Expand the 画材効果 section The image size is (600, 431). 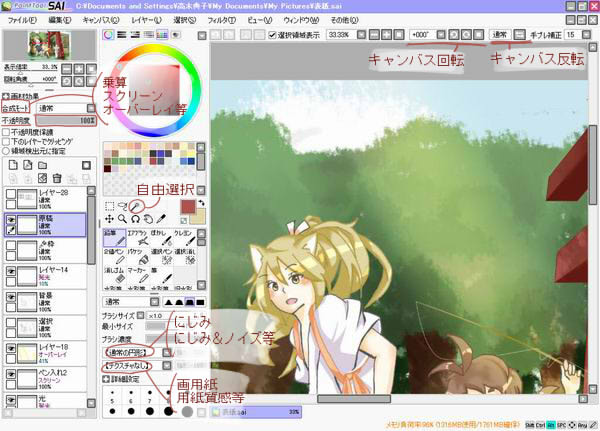click(x=5, y=96)
